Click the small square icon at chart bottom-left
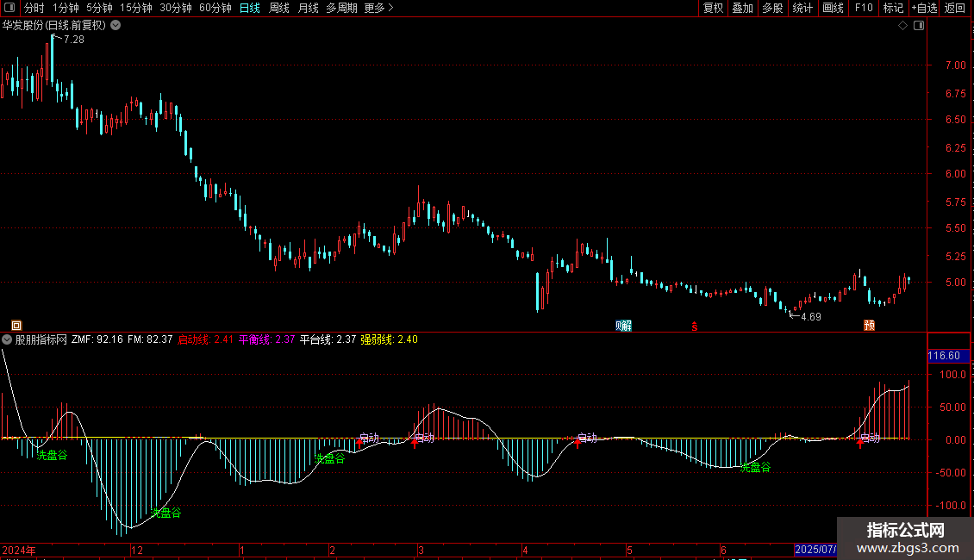Viewport: 974px width, 560px height. click(15, 324)
